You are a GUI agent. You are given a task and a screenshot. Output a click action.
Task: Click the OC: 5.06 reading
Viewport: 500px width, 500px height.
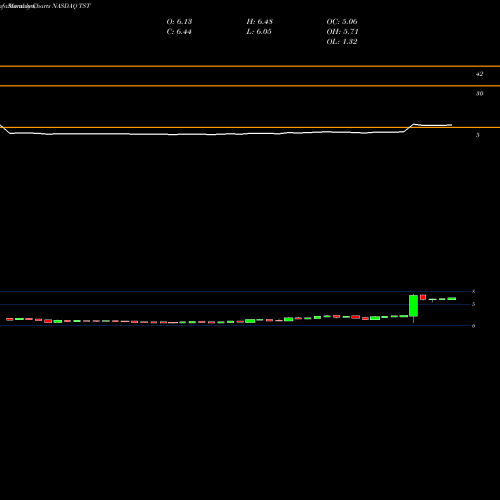342,22
